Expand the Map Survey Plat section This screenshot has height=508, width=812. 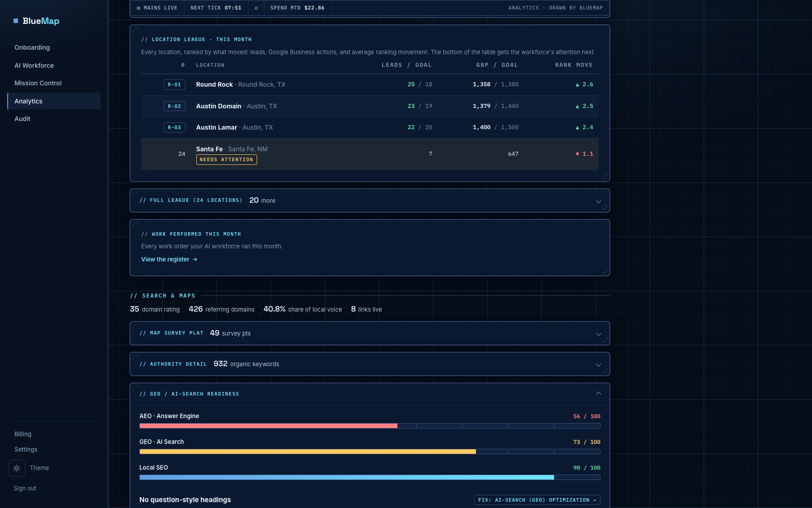pyautogui.click(x=370, y=333)
